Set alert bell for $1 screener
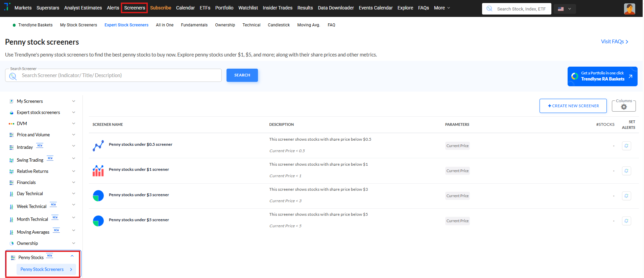The height and width of the screenshot is (278, 644). [x=626, y=171]
